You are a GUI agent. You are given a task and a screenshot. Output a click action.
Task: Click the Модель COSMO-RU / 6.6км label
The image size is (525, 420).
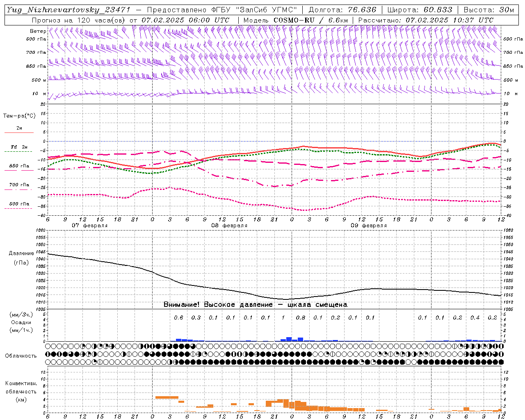coord(296,20)
